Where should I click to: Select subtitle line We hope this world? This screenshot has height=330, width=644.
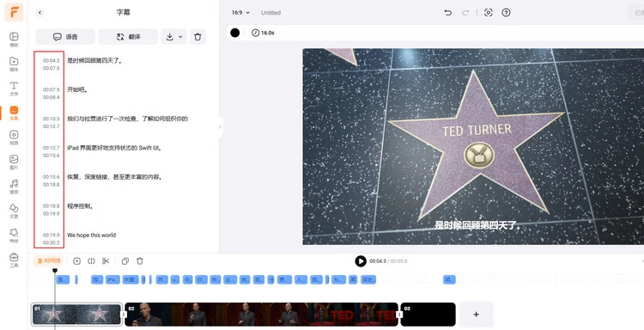point(92,235)
